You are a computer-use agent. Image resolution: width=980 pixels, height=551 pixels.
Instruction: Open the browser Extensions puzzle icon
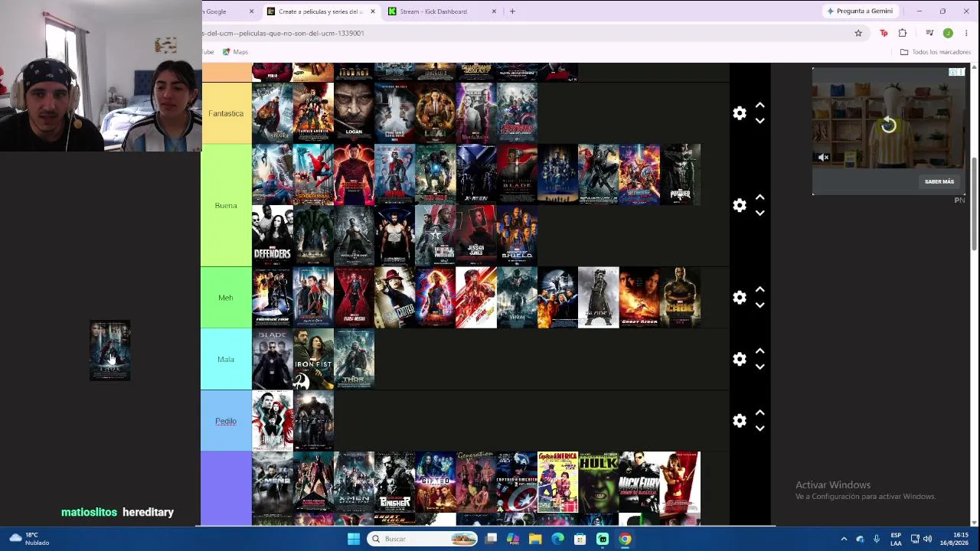point(903,33)
